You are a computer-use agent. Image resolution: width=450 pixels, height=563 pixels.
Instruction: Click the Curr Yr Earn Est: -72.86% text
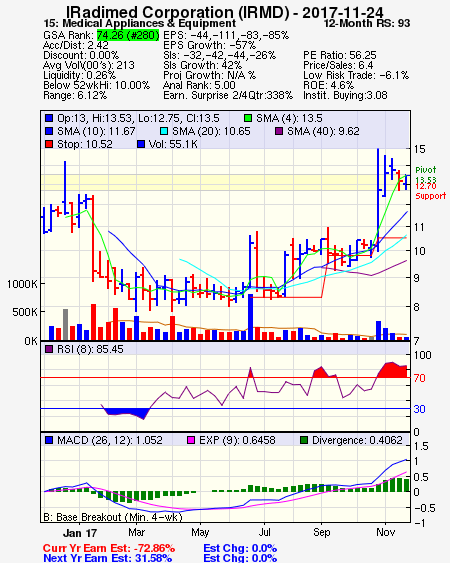click(109, 549)
